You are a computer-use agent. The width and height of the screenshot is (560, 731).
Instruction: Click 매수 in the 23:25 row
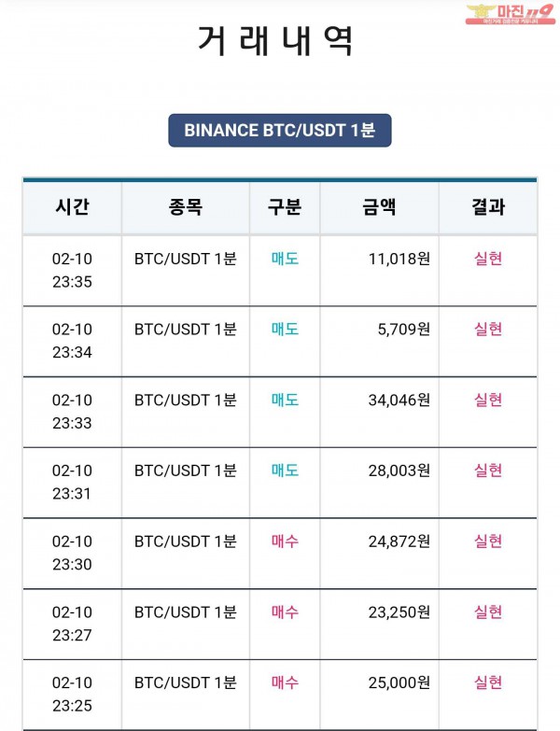tap(285, 682)
